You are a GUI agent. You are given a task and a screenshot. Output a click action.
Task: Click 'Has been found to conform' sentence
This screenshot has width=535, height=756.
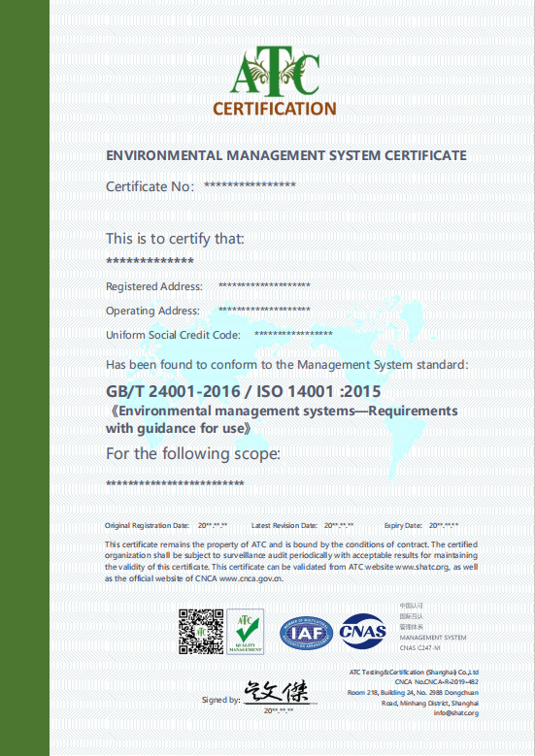click(287, 365)
